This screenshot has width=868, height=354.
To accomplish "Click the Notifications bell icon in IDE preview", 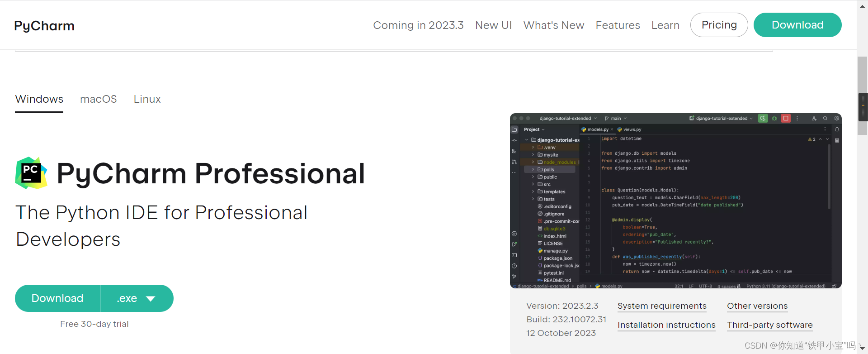I will pos(837,129).
